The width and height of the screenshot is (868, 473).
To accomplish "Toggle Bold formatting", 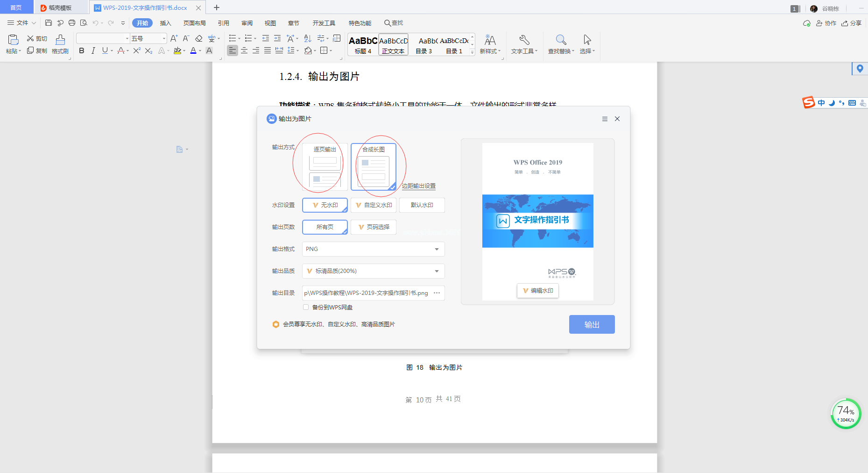I will point(82,50).
